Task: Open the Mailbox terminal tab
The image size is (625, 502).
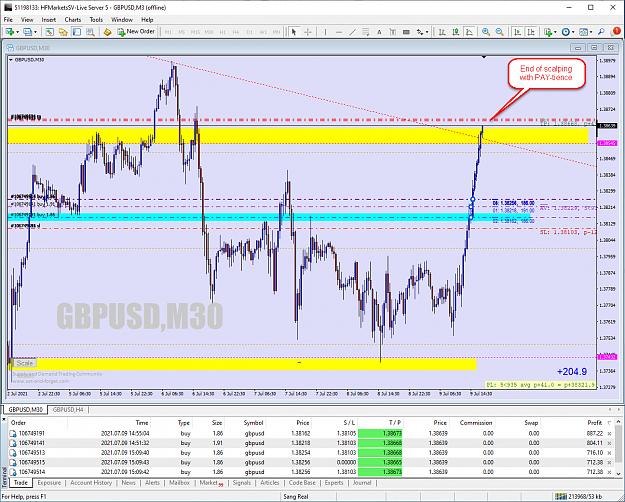Action: [x=179, y=483]
